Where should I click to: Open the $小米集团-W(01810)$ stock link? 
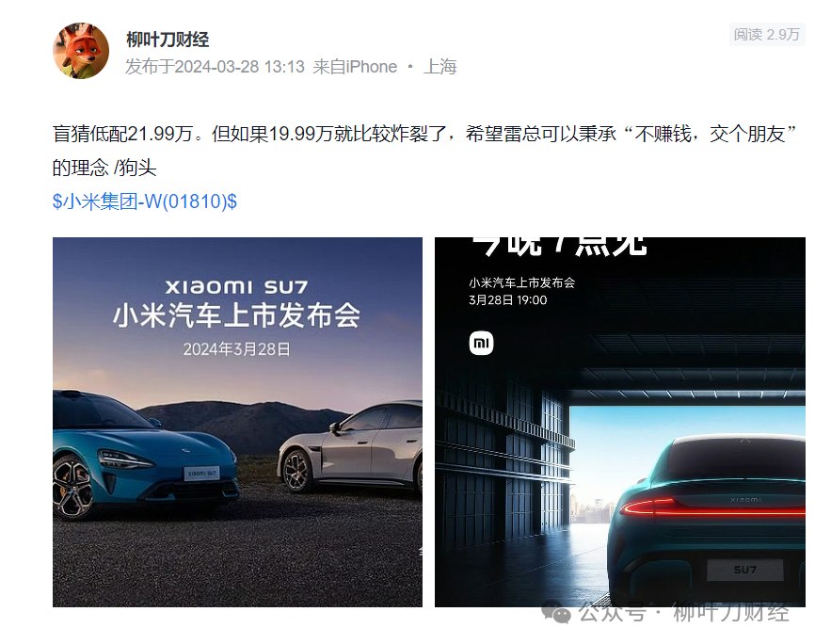(x=145, y=201)
